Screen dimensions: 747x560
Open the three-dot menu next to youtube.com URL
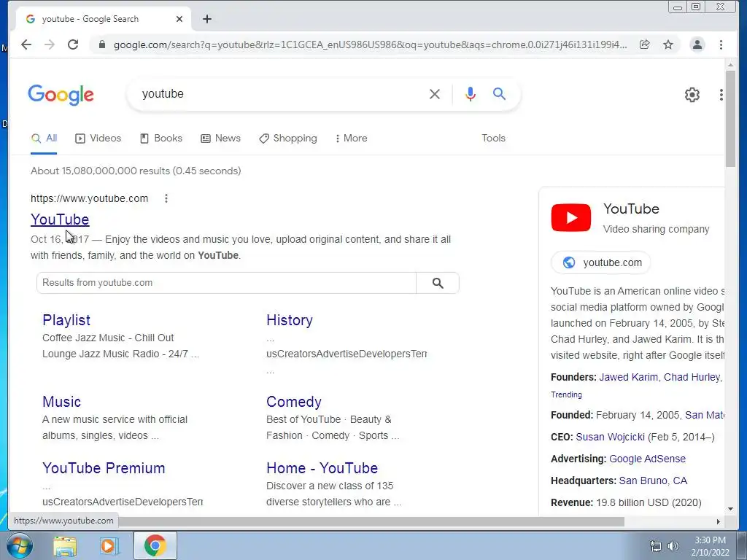point(166,198)
